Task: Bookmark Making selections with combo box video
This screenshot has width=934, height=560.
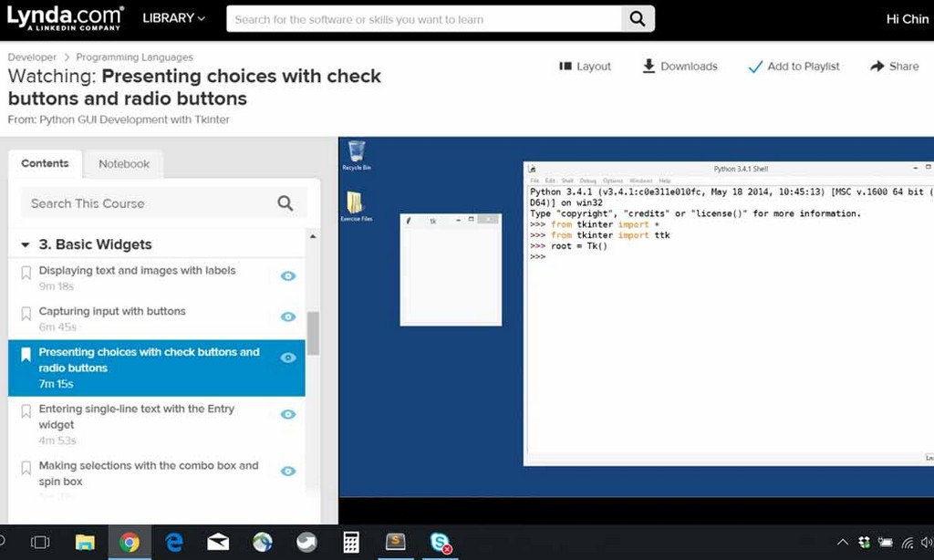Action: point(26,468)
